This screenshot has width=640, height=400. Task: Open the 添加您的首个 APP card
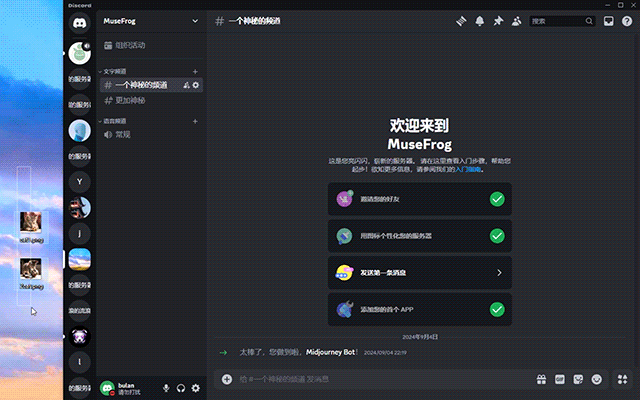pyautogui.click(x=420, y=309)
